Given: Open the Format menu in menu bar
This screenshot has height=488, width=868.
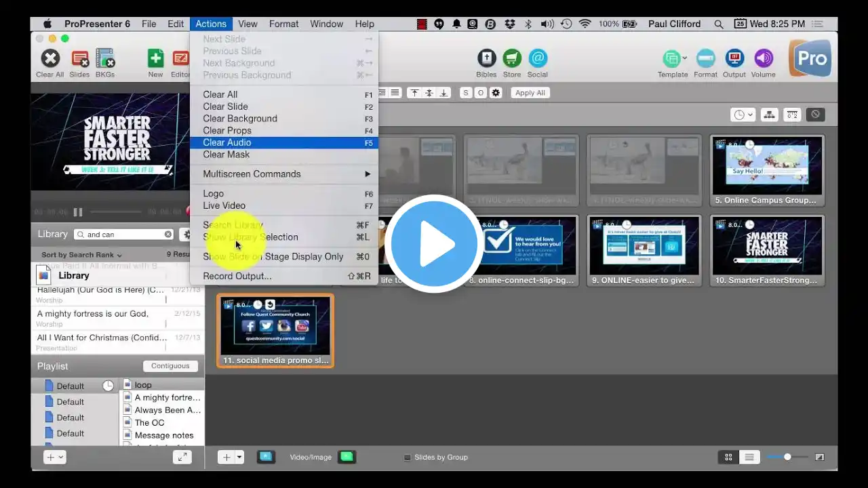Looking at the screenshot, I should [283, 24].
